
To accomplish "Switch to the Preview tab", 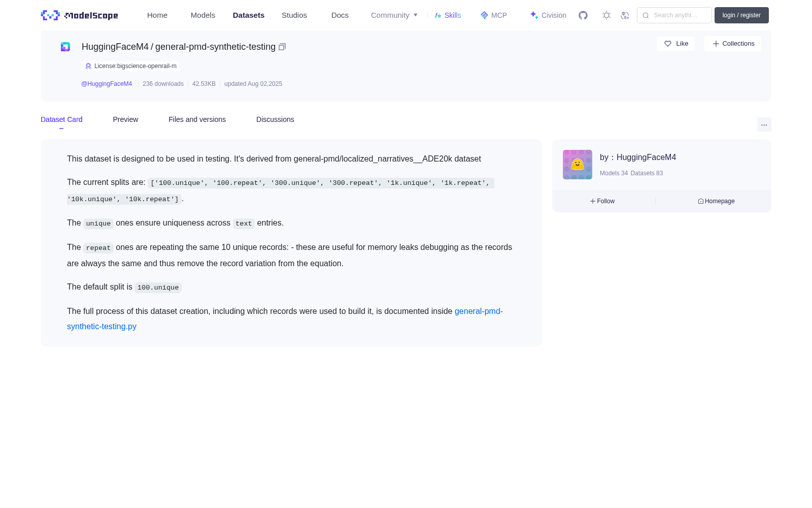I will [125, 119].
